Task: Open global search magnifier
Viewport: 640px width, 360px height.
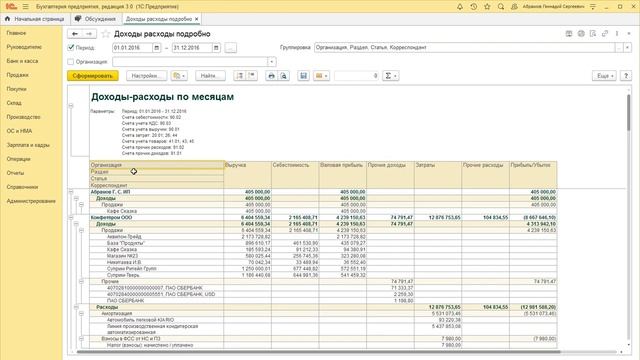Action: [x=501, y=7]
